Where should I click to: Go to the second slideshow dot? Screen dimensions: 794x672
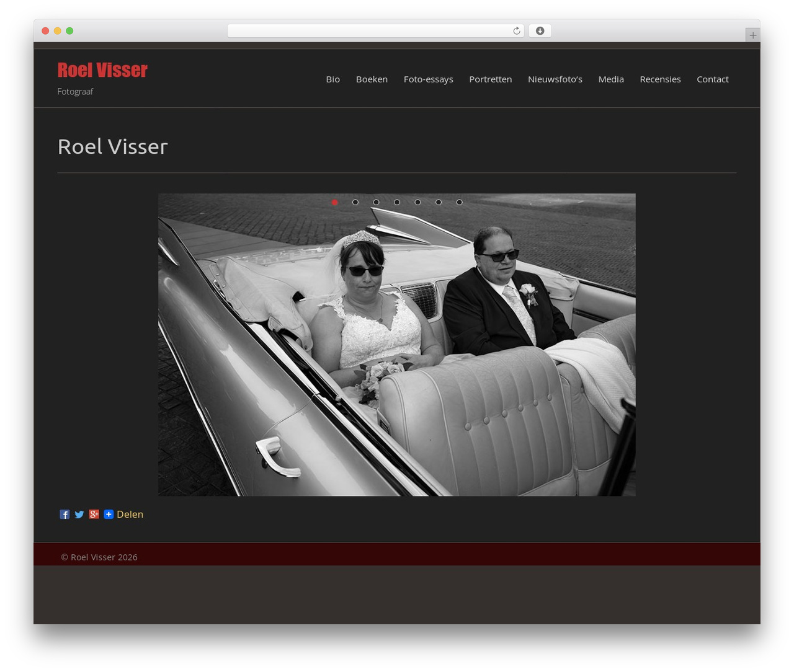pos(355,202)
